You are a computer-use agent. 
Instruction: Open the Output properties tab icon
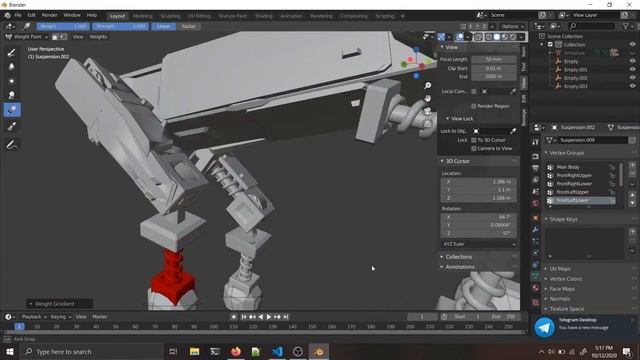(x=536, y=168)
